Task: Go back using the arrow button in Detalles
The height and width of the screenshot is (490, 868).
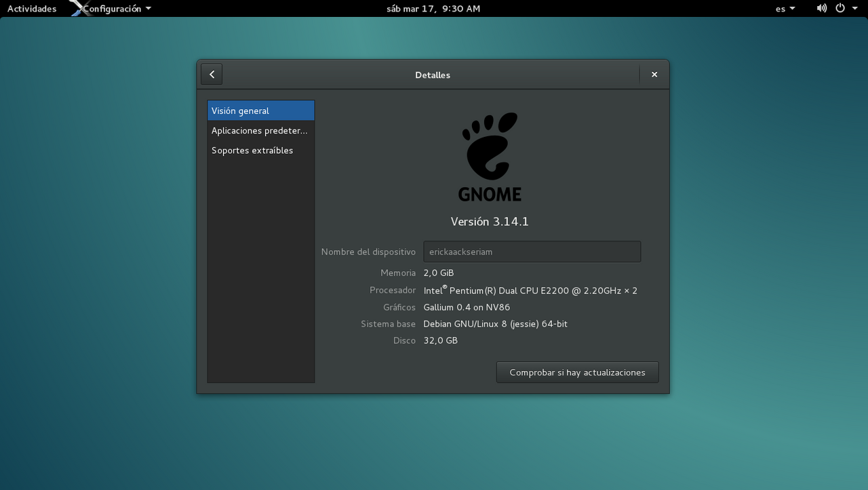Action: click(212, 75)
